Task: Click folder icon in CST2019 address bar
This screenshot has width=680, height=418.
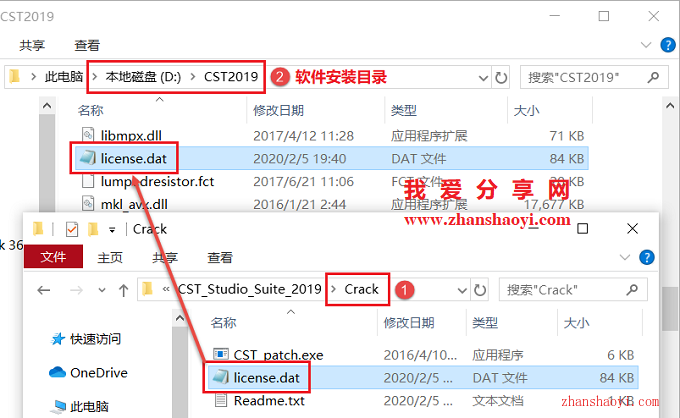Action: (x=15, y=77)
